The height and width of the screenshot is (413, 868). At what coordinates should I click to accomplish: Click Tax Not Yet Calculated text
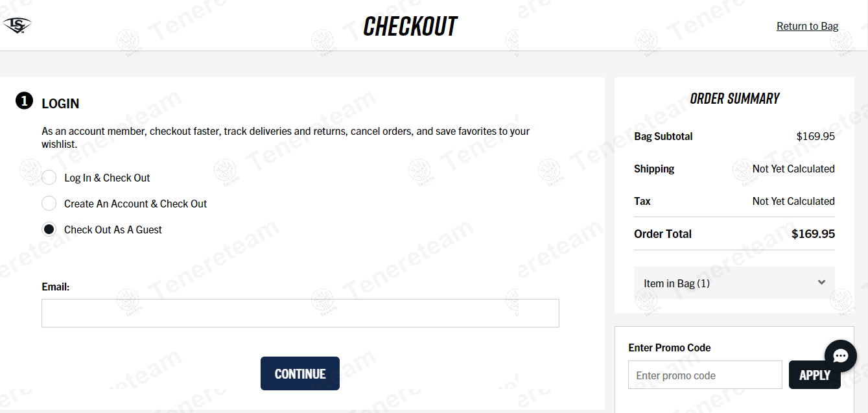click(x=793, y=201)
